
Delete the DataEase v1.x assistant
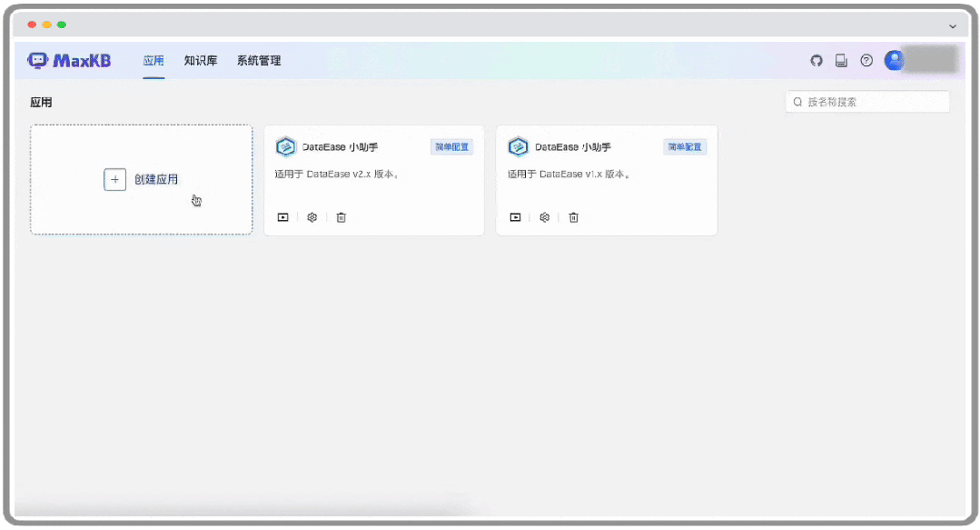click(x=574, y=217)
